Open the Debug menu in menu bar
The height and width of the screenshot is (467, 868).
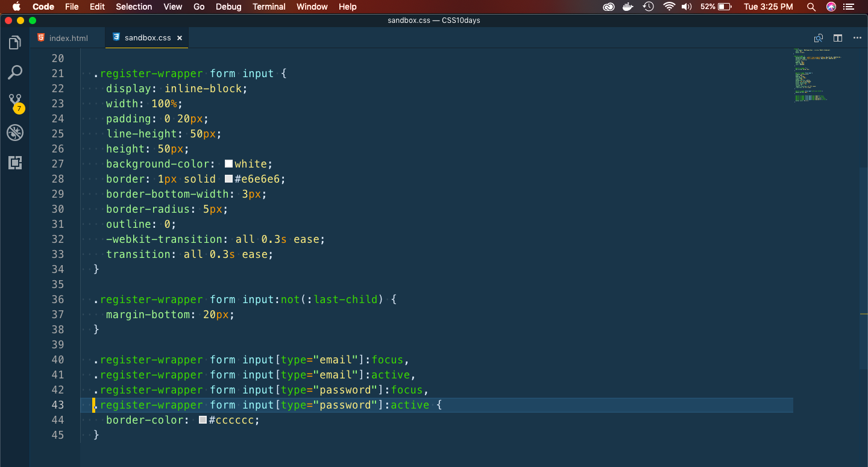[x=228, y=7]
